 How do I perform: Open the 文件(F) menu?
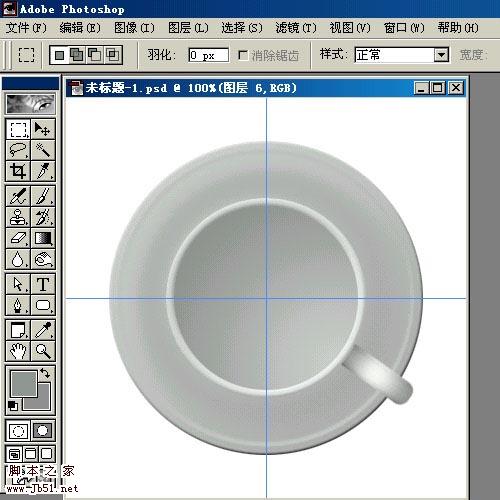point(26,28)
